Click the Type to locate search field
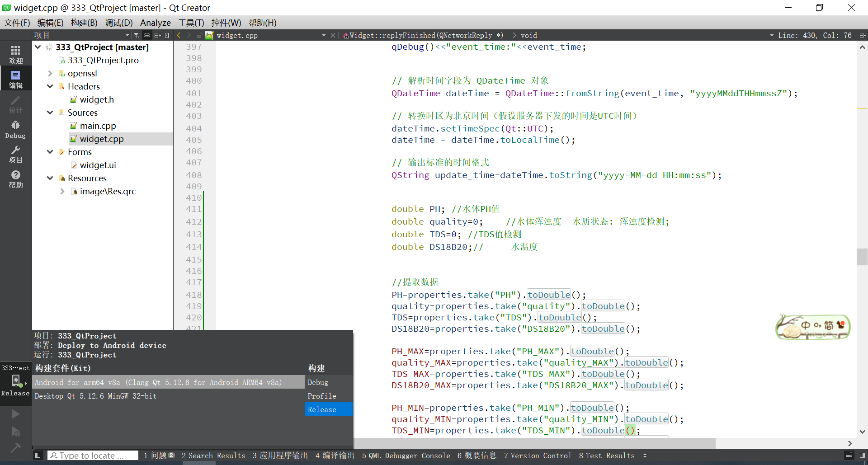 point(93,456)
